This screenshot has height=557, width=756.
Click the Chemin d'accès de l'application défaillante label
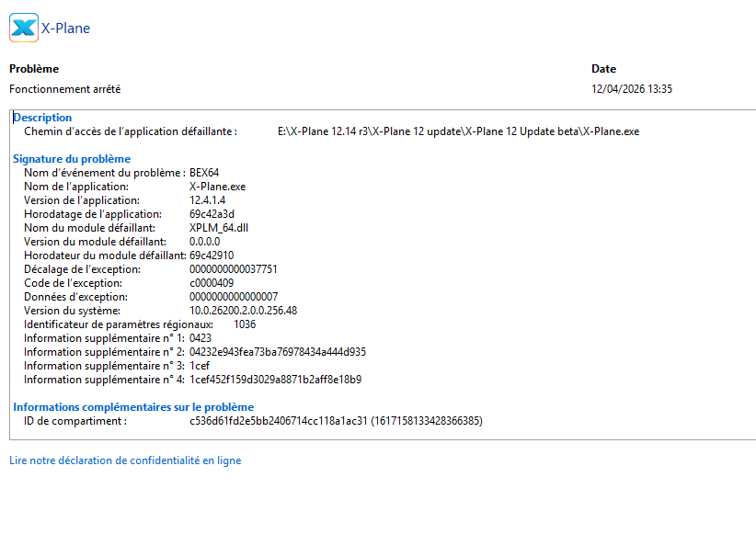coord(131,131)
